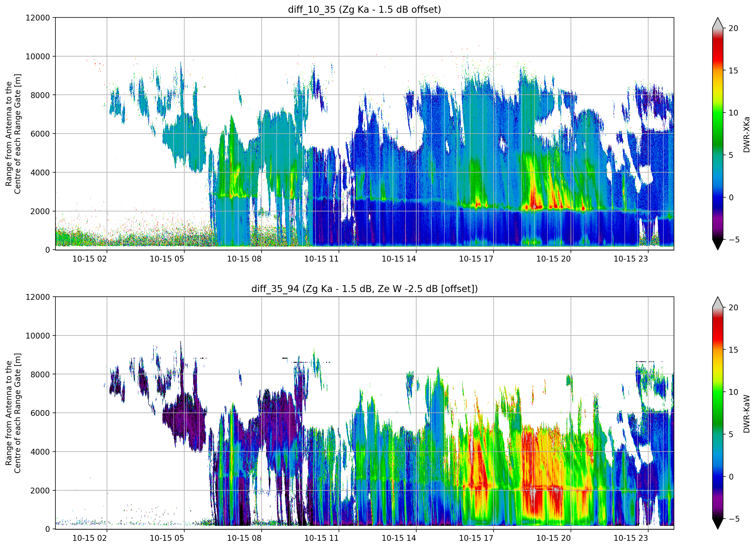Click the '15' tick on the DWR-KaW colorbar
The image size is (756, 548).
[x=733, y=350]
